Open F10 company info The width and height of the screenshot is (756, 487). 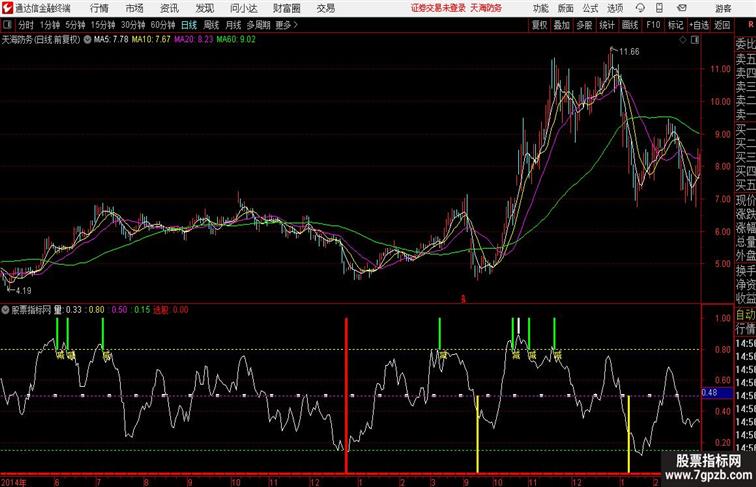(653, 25)
